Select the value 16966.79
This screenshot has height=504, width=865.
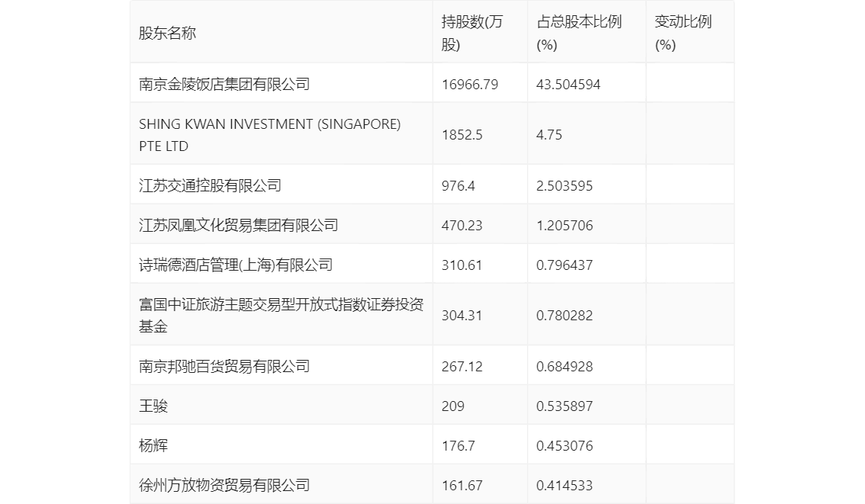(469, 85)
